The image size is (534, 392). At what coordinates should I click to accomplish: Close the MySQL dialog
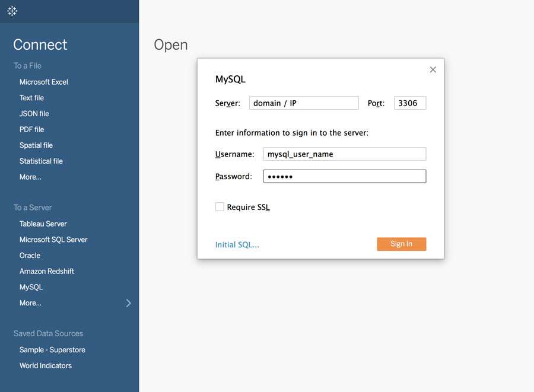[433, 69]
